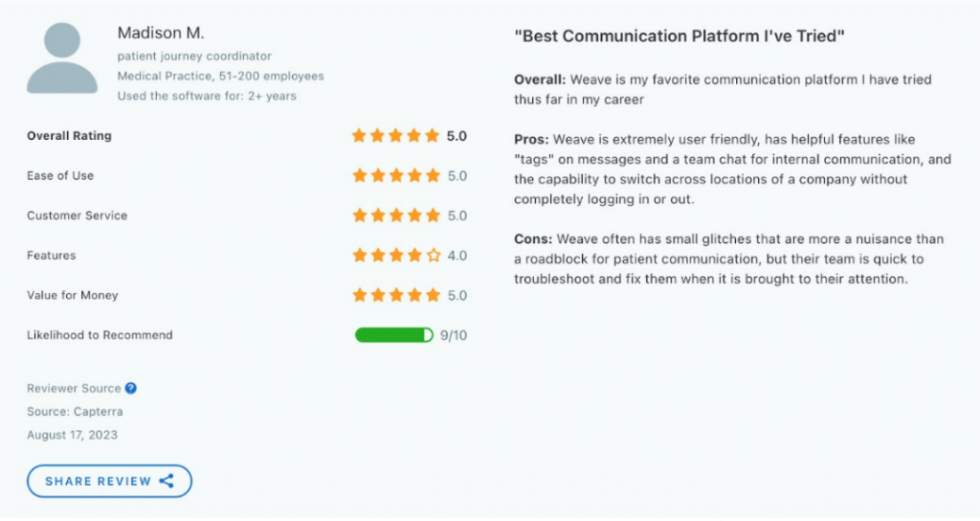Click Madison M.'s profile avatar
Viewport: 980px width, 521px height.
point(62,58)
